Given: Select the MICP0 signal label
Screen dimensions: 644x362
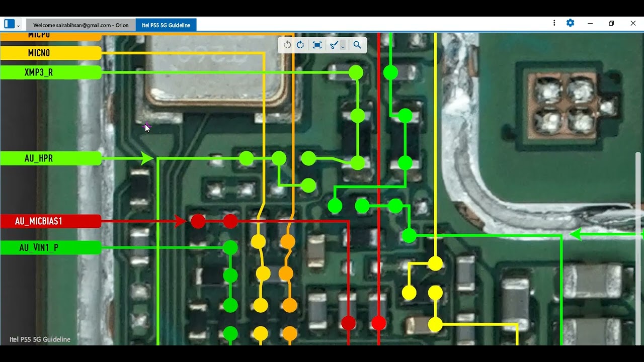Looking at the screenshot, I should (51, 36).
